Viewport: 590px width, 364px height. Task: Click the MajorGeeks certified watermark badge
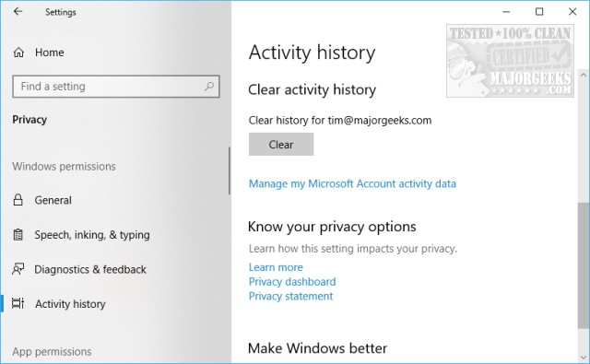pyautogui.click(x=510, y=61)
